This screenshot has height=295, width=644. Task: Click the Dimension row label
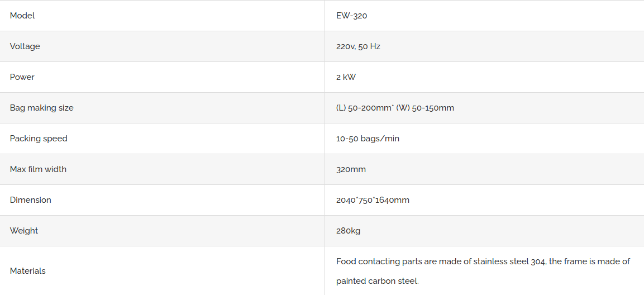(31, 200)
